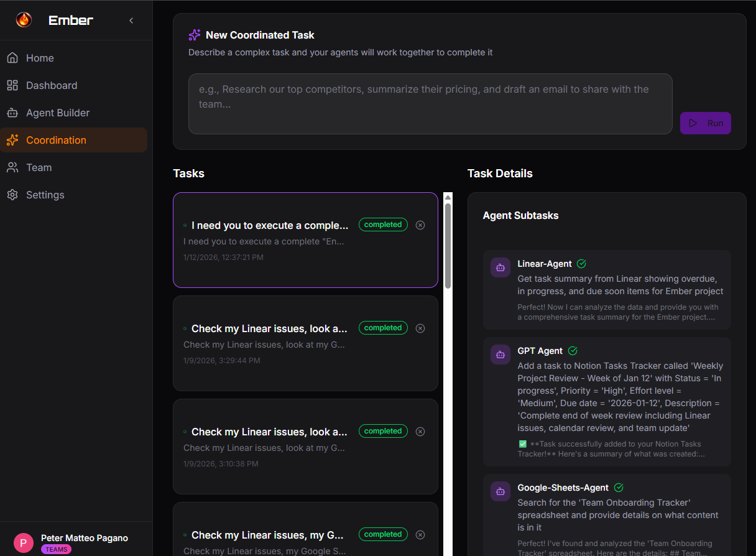
Task: Click the tasks list scrollbar thumb
Action: pyautogui.click(x=448, y=245)
